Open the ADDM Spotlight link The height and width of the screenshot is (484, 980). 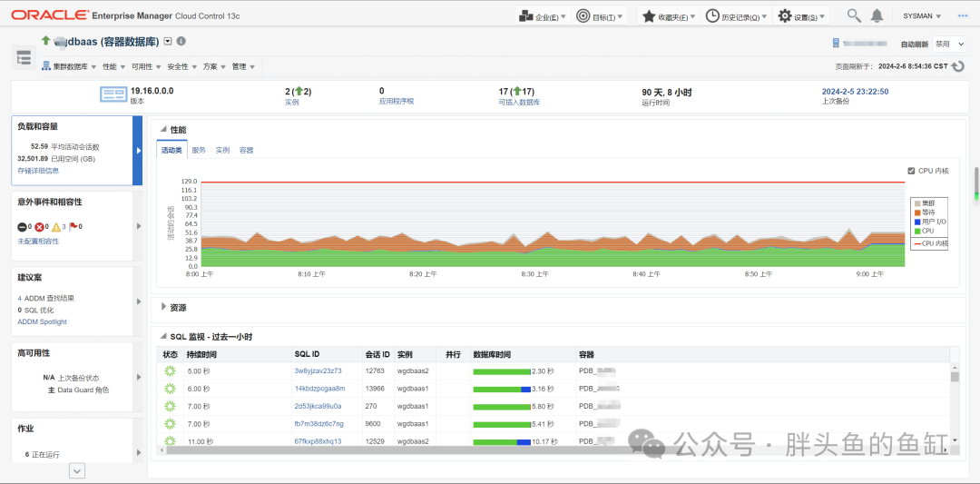point(42,321)
